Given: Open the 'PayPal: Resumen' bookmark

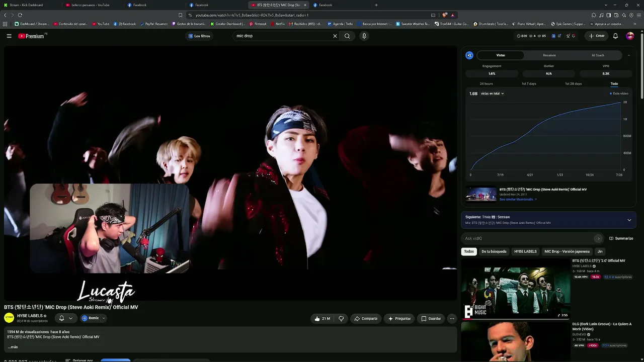Looking at the screenshot, I should pyautogui.click(x=154, y=24).
